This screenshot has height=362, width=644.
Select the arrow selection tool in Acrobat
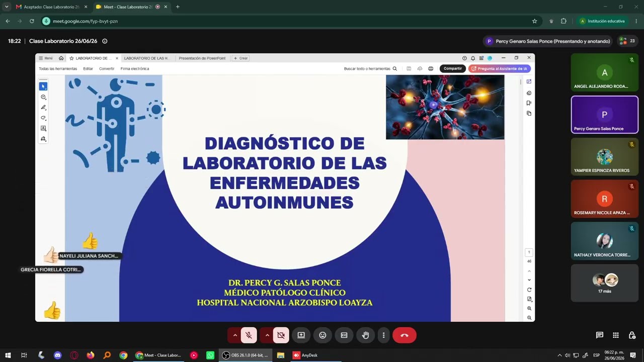click(43, 86)
